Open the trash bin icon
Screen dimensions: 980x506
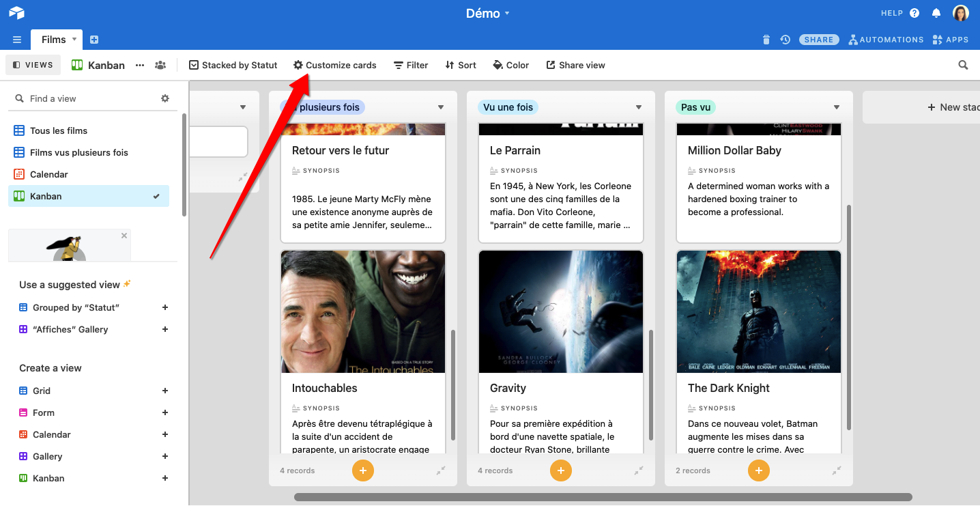point(766,40)
